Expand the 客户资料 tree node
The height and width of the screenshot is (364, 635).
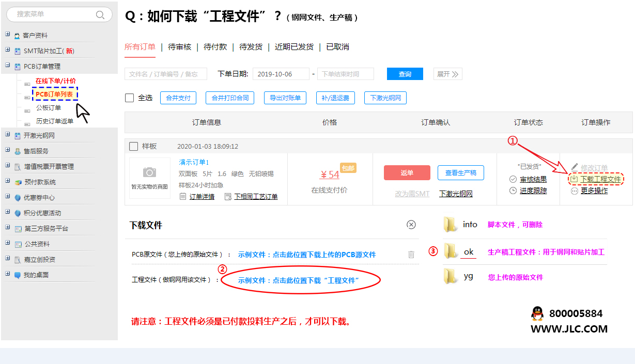[7, 35]
